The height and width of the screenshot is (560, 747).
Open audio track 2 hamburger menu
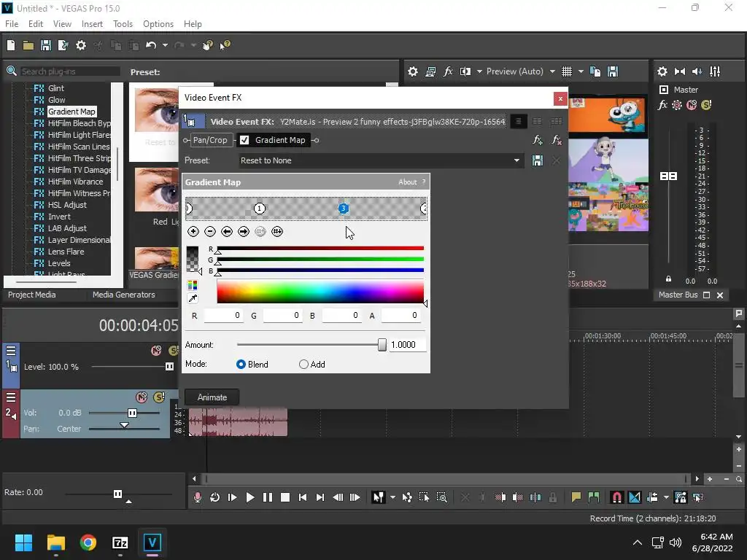tap(11, 397)
